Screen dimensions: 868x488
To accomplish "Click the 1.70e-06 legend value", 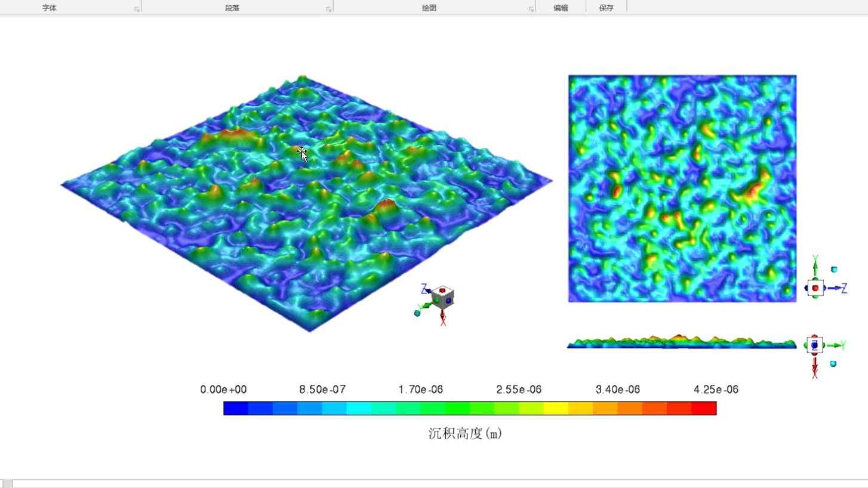I will pos(421,390).
